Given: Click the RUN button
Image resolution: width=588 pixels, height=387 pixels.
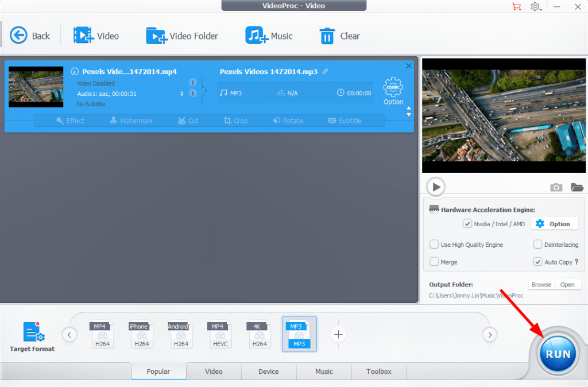Looking at the screenshot, I should point(558,354).
